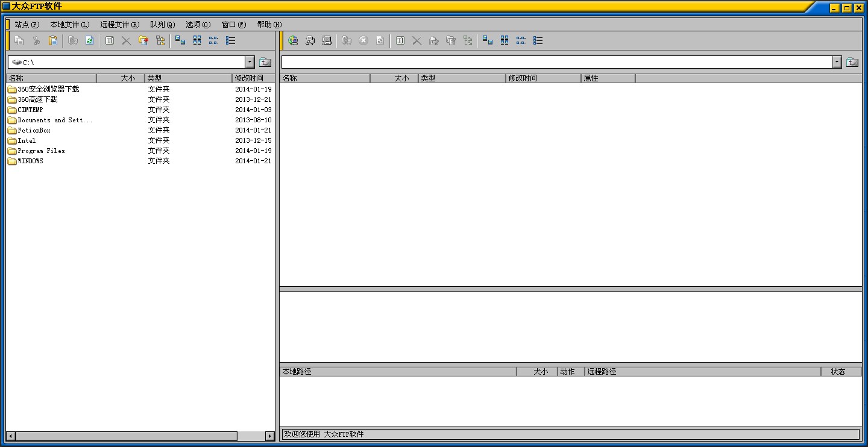Screen dimensions: 868x447
Task: Open the 帮助 menu
Action: point(269,25)
